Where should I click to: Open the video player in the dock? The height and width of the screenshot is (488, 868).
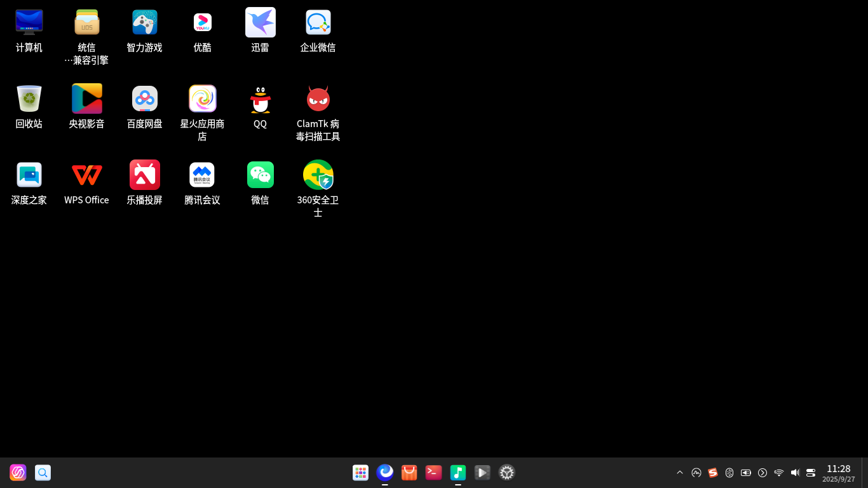pos(482,473)
